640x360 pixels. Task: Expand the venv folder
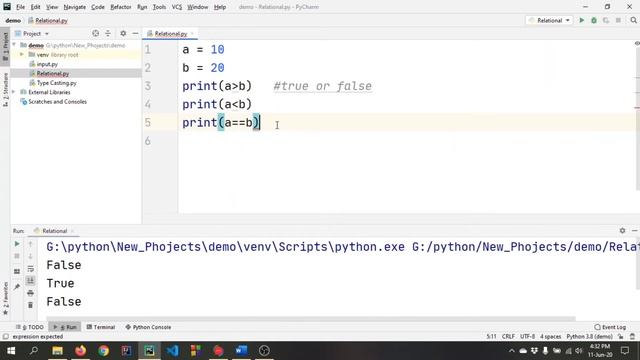pyautogui.click(x=22, y=55)
